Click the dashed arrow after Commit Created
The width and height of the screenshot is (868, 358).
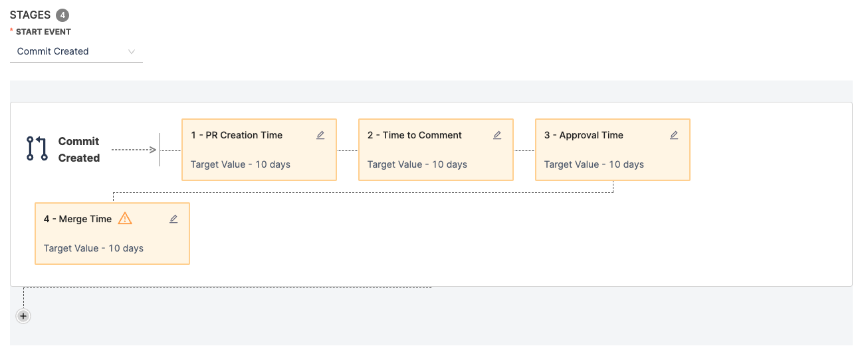(134, 150)
